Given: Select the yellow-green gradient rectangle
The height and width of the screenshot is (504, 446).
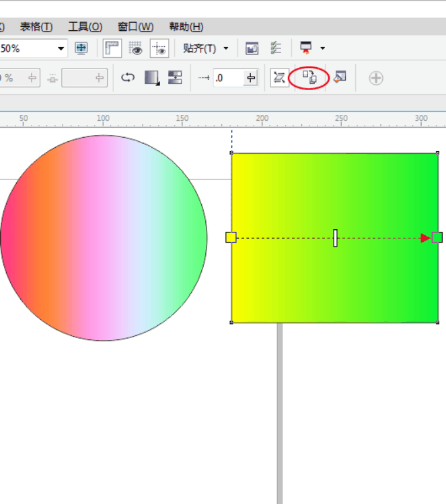Looking at the screenshot, I should coord(334,238).
